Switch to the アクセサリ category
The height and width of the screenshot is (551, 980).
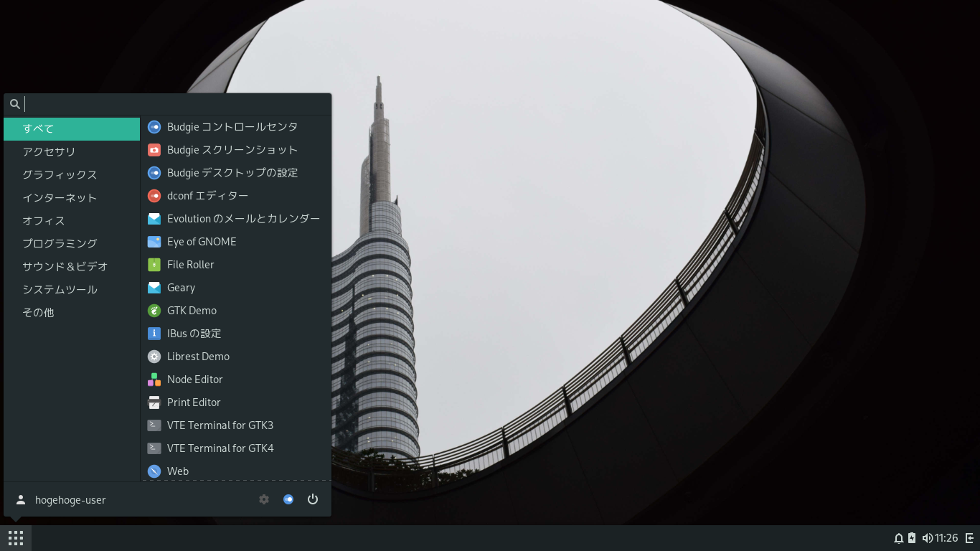pyautogui.click(x=72, y=152)
